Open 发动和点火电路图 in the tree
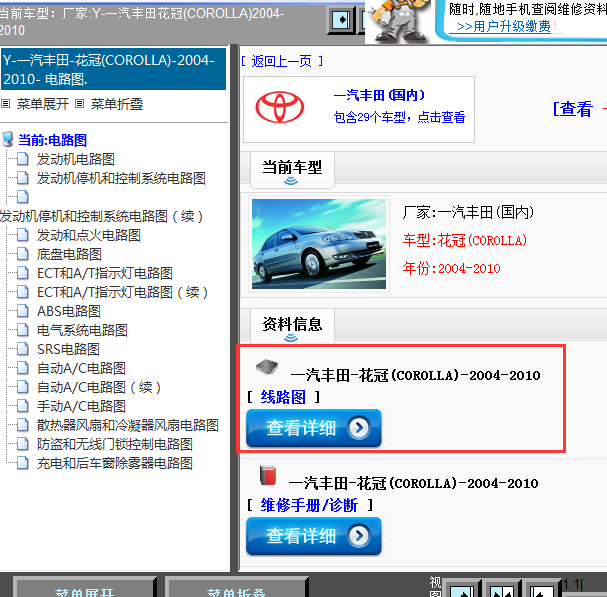 click(89, 235)
